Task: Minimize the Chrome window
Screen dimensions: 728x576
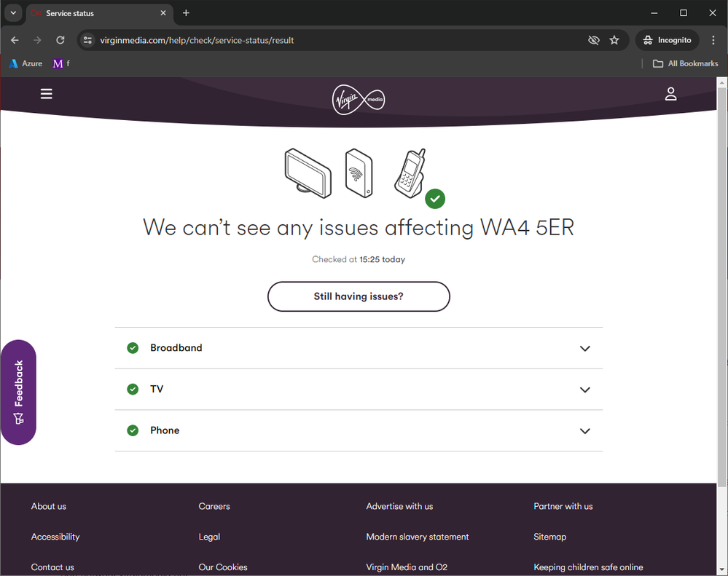Action: coord(654,13)
